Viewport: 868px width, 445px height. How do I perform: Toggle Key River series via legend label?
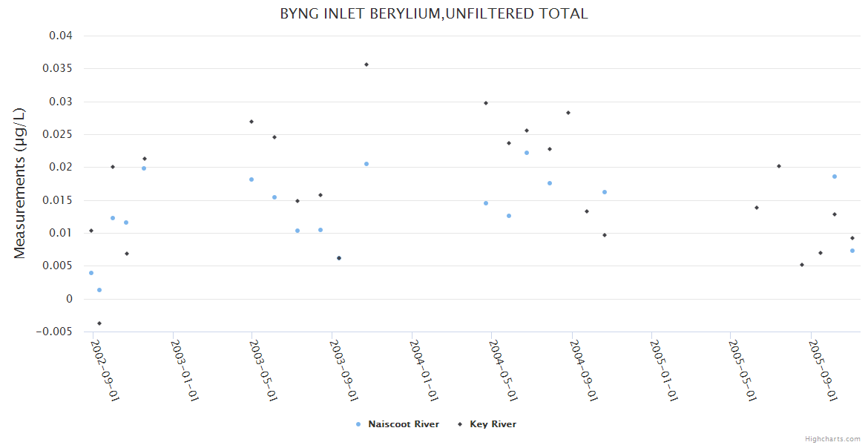click(x=493, y=424)
